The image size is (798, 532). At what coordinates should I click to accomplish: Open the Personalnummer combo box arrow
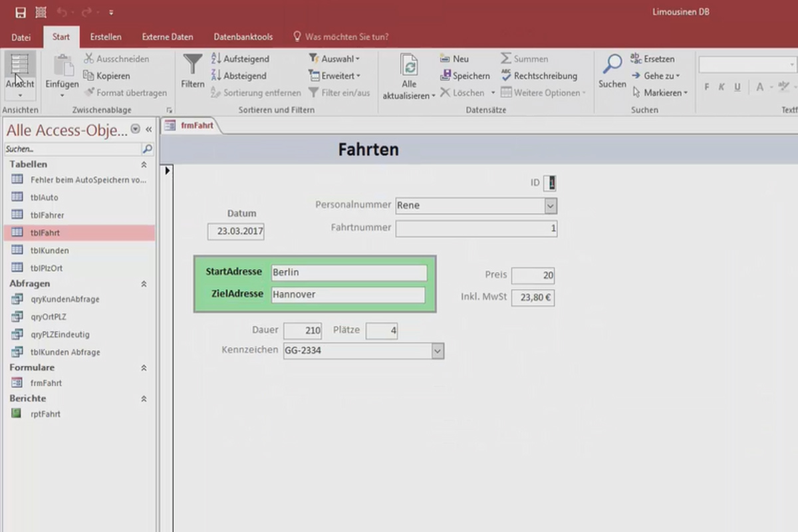tap(551, 205)
